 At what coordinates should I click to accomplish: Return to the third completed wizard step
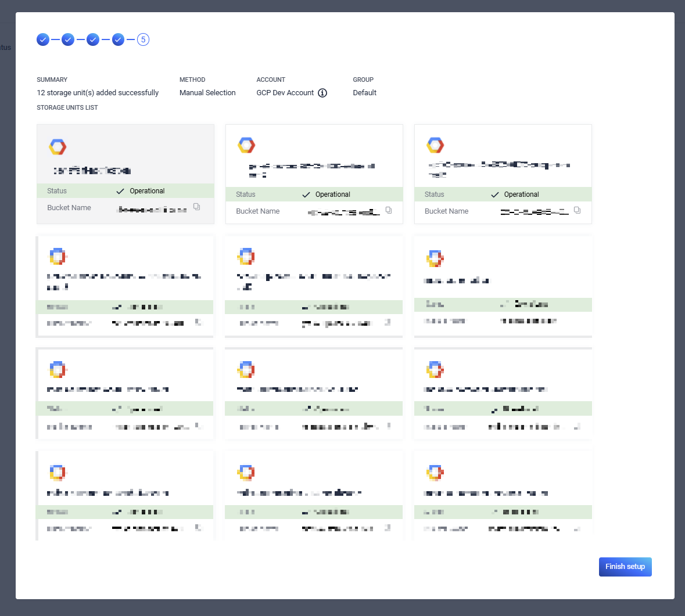pos(93,39)
